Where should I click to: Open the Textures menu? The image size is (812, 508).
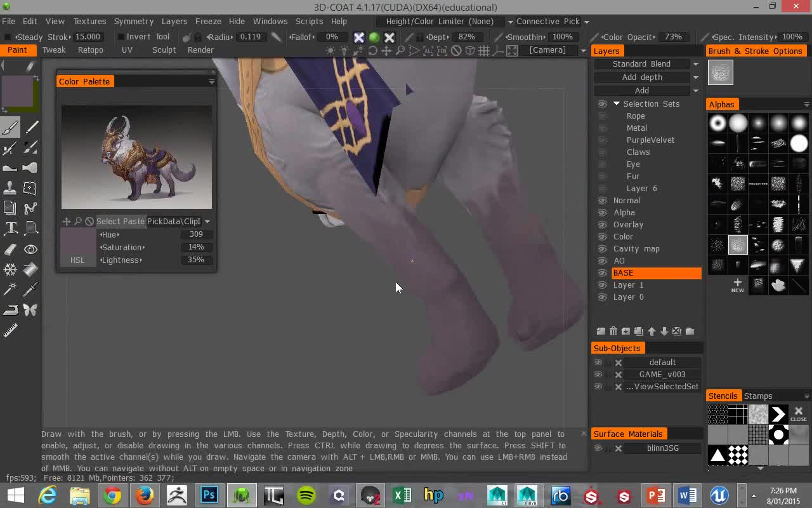pyautogui.click(x=89, y=22)
